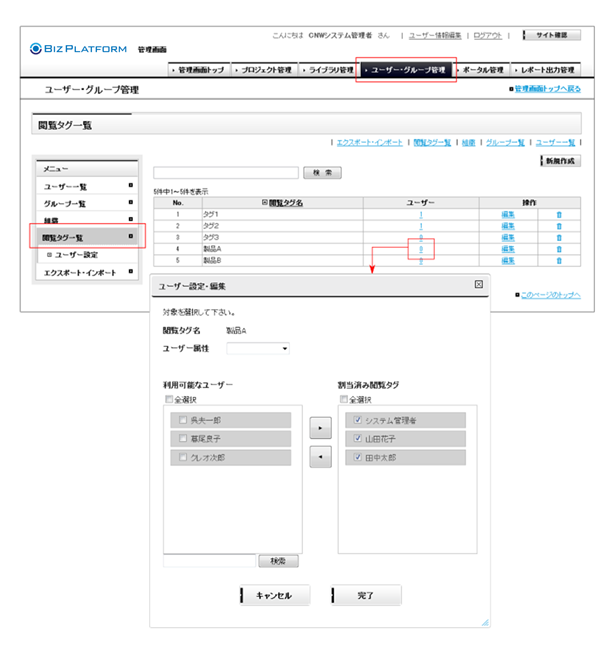Delete タグ1 with its trash icon
610x650 pixels.
pos(559,215)
